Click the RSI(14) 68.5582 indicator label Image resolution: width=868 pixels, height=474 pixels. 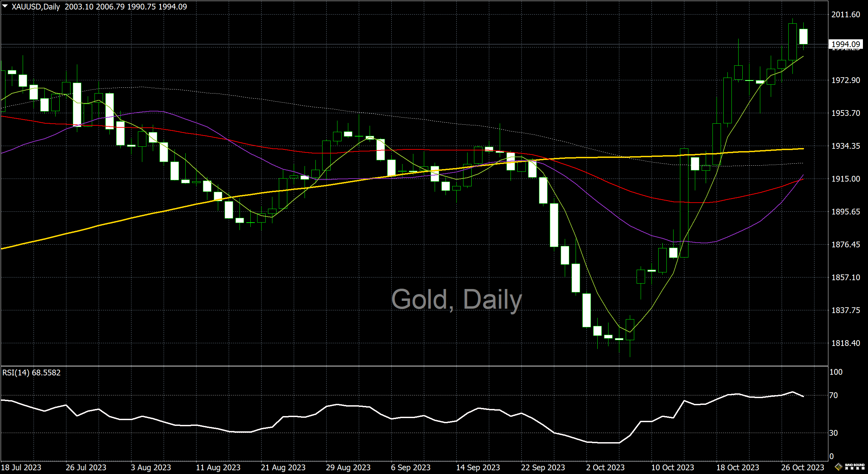tap(31, 373)
